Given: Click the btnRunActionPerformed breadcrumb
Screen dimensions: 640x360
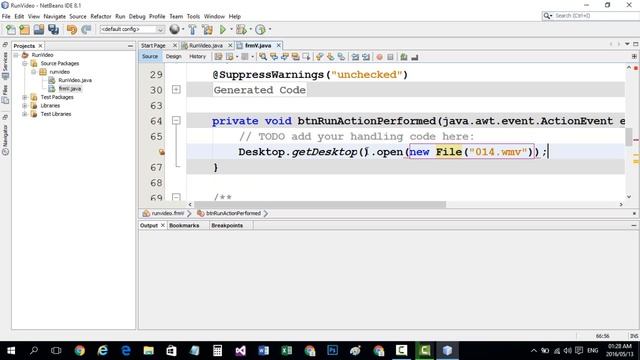Looking at the screenshot, I should tap(233, 213).
